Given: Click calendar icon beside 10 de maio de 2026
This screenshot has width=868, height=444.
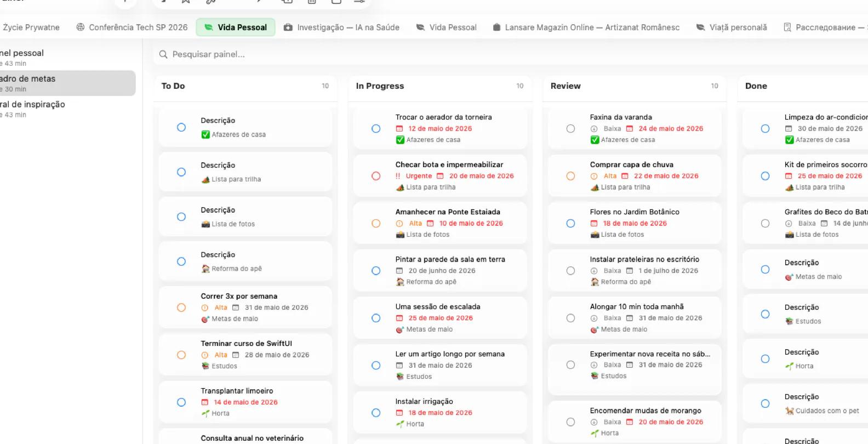Looking at the screenshot, I should coord(430,224).
